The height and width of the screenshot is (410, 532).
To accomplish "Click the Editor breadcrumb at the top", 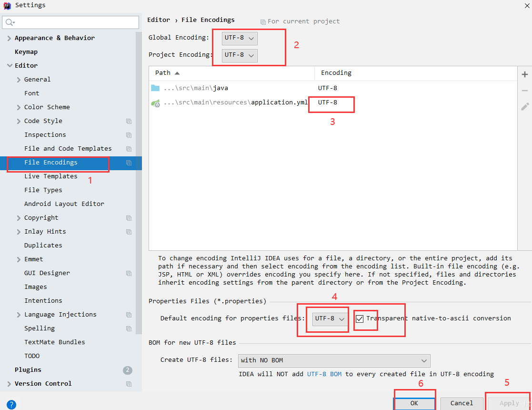I will tap(158, 20).
